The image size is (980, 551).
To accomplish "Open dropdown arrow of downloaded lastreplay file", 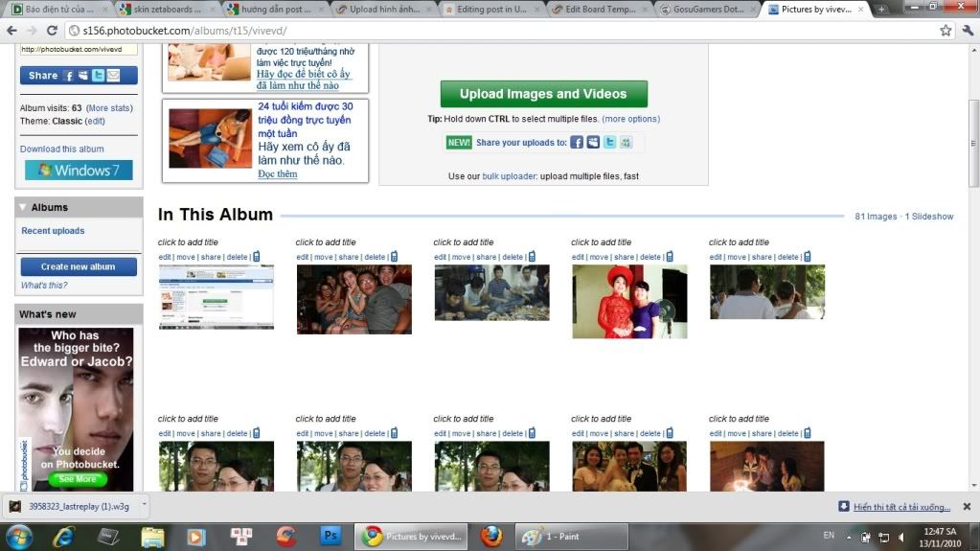I will click(144, 505).
